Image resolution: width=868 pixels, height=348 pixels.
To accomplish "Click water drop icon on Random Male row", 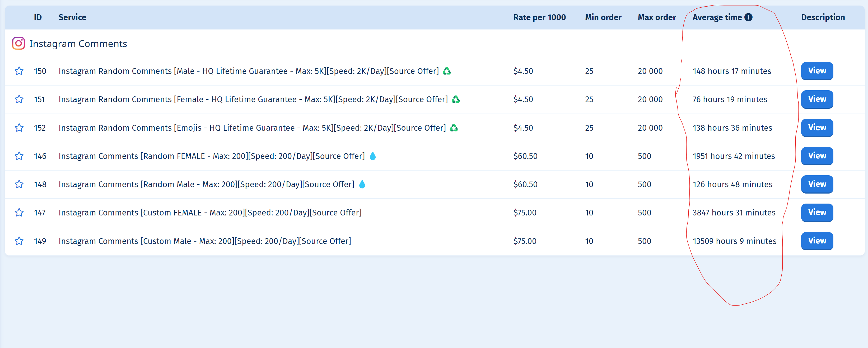I will pyautogui.click(x=362, y=184).
